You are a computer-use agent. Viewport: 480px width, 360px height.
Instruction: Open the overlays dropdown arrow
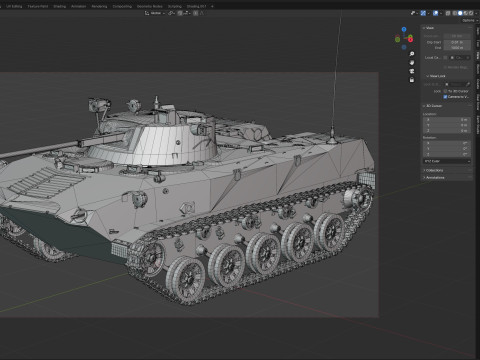[441, 13]
